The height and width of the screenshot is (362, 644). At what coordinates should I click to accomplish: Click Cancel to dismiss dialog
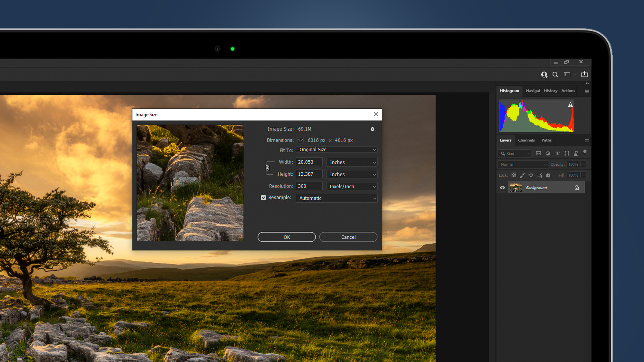[x=348, y=237]
